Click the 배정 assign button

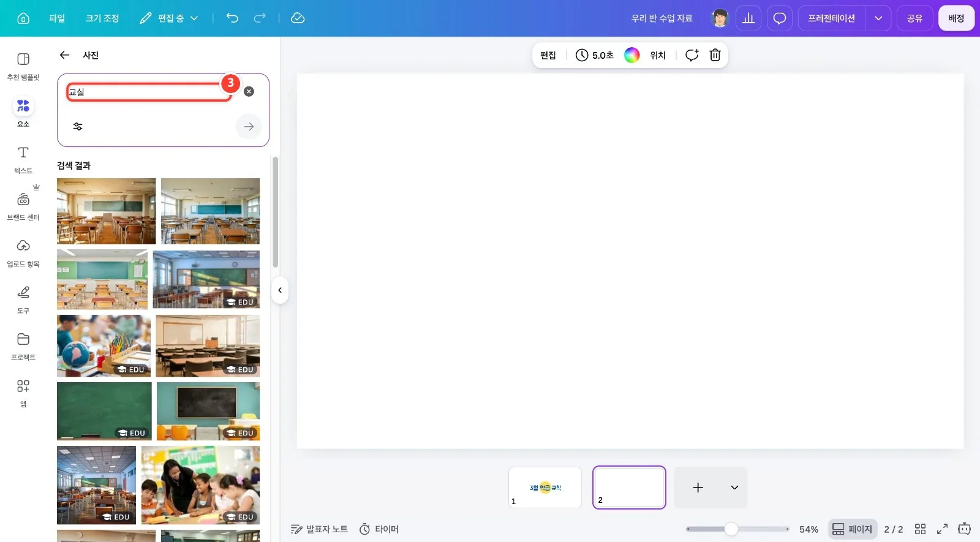(956, 18)
